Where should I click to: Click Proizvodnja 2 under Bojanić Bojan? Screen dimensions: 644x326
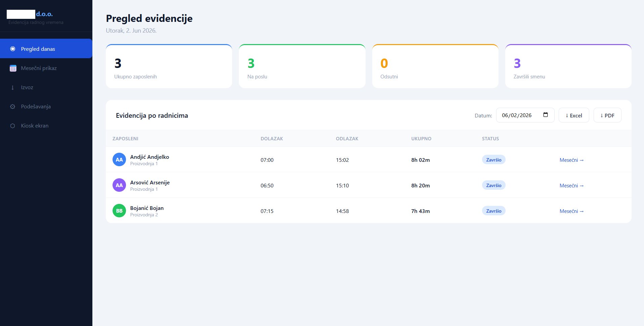point(144,215)
